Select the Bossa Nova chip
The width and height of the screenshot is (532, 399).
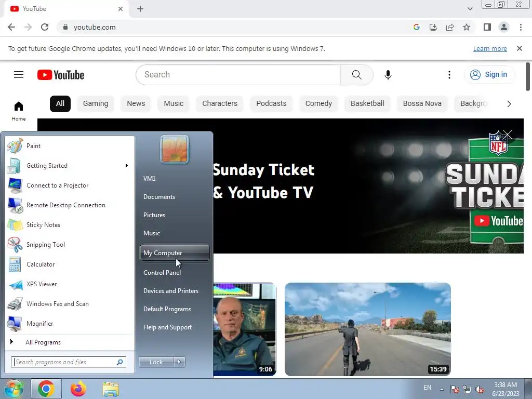422,103
